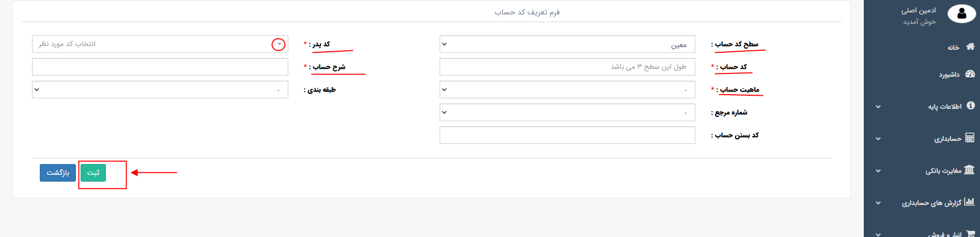
Task: Open the طبقه بندی dropdown
Action: (160, 90)
